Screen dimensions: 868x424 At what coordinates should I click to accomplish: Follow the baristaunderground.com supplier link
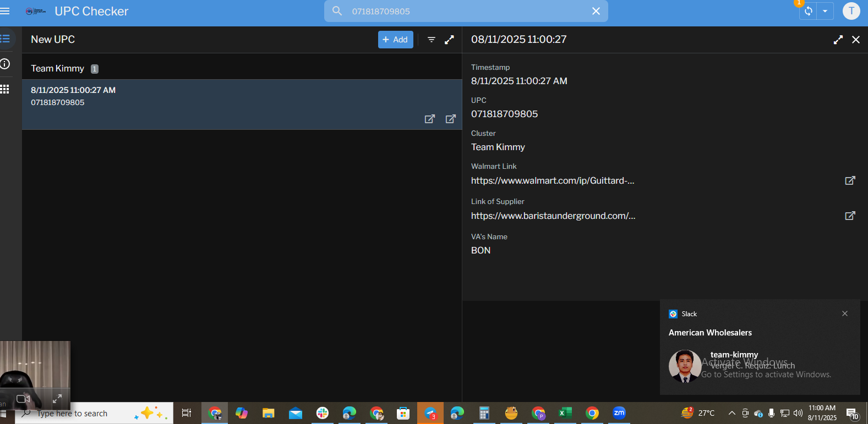point(553,216)
